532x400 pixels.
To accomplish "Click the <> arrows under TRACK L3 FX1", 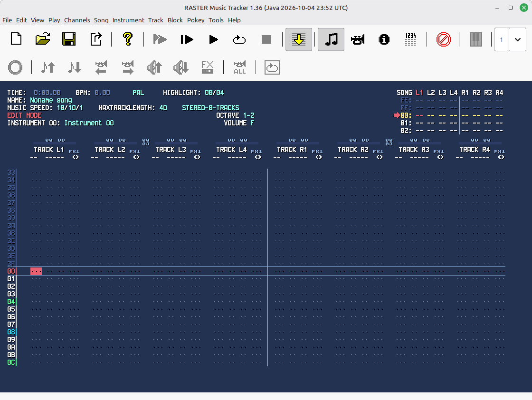I will click(197, 157).
